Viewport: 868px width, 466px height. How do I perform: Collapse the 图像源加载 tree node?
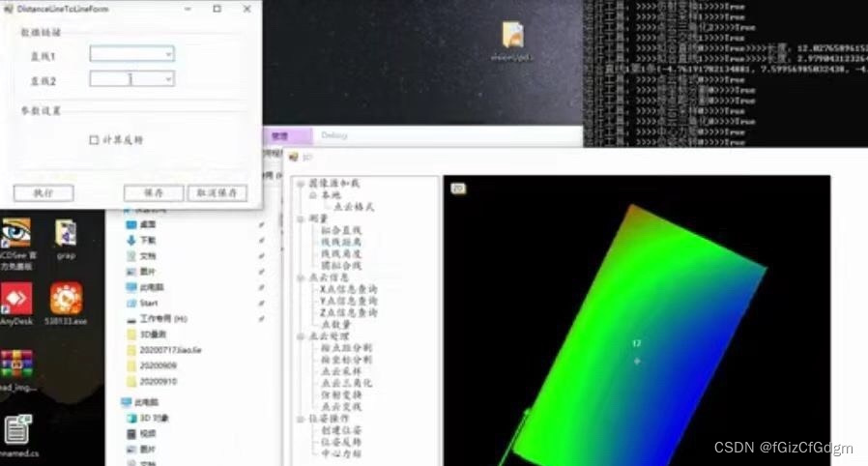tap(301, 183)
